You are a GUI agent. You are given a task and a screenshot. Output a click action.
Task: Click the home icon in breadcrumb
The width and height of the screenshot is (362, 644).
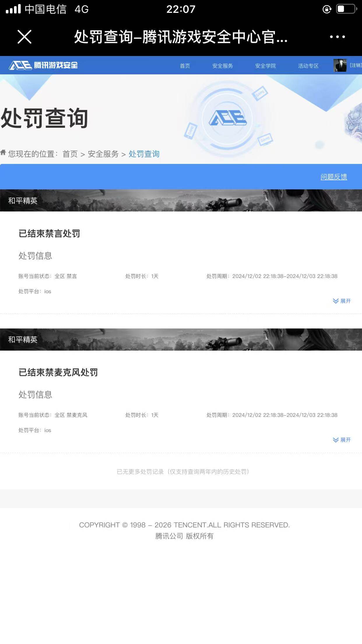(3, 153)
